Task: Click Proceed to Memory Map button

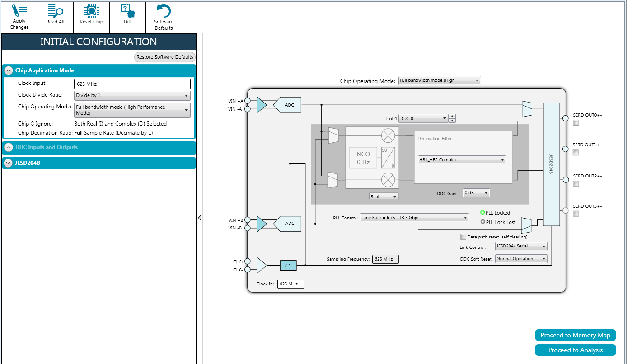Action: [575, 335]
